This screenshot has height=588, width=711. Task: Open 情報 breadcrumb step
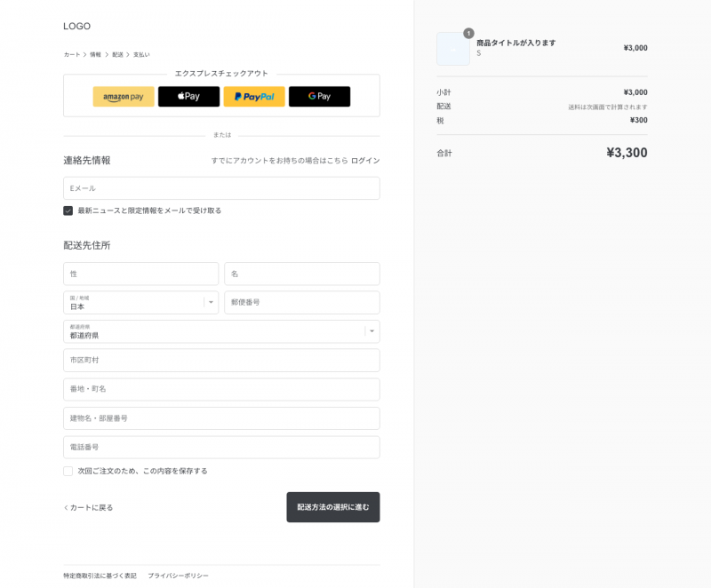(x=95, y=54)
